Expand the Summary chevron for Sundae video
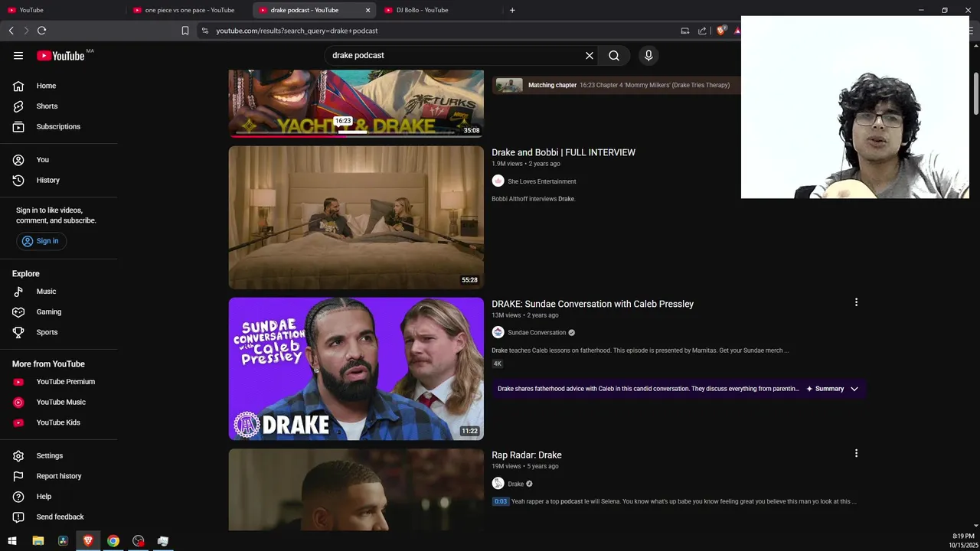This screenshot has height=551, width=980. click(854, 389)
